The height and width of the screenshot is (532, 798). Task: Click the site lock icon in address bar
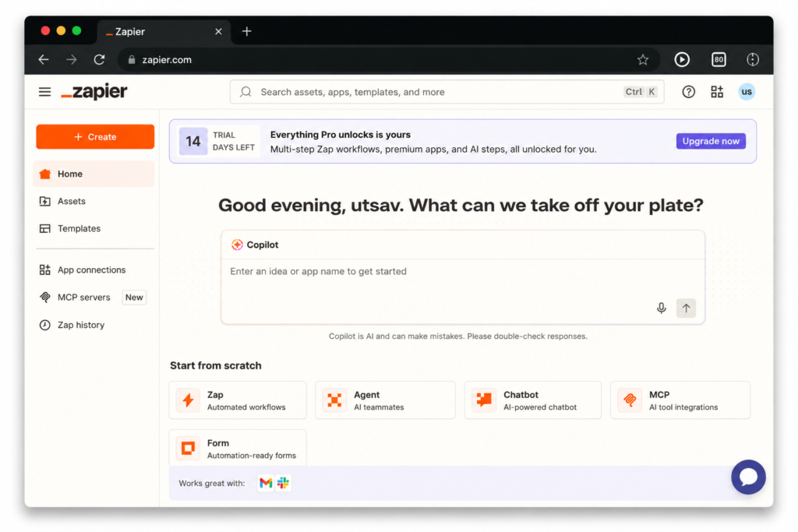132,60
